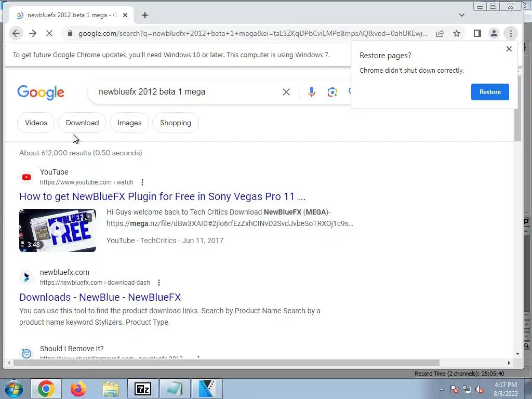532x399 pixels.
Task: Search by voice microphone icon
Action: 312,92
